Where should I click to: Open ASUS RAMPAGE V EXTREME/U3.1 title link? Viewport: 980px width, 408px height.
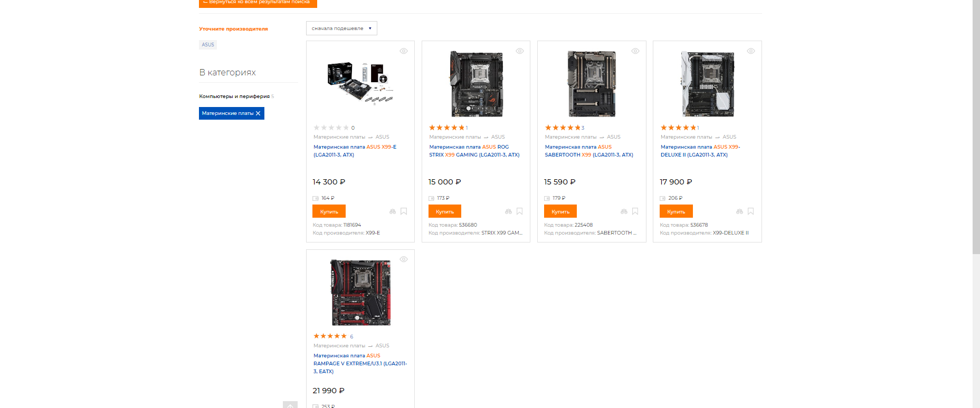click(x=360, y=364)
